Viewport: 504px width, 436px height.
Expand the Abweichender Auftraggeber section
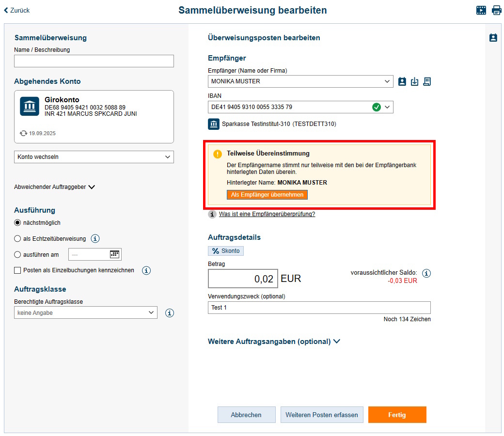pos(54,186)
